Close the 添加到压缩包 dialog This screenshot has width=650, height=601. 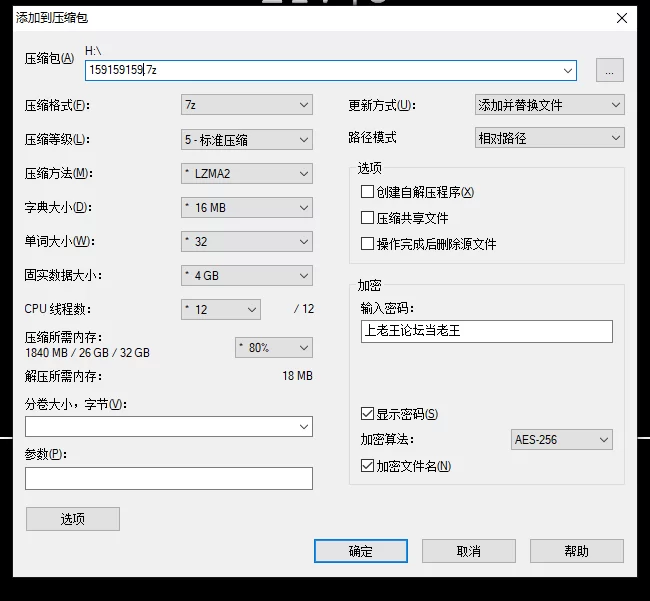pyautogui.click(x=621, y=18)
